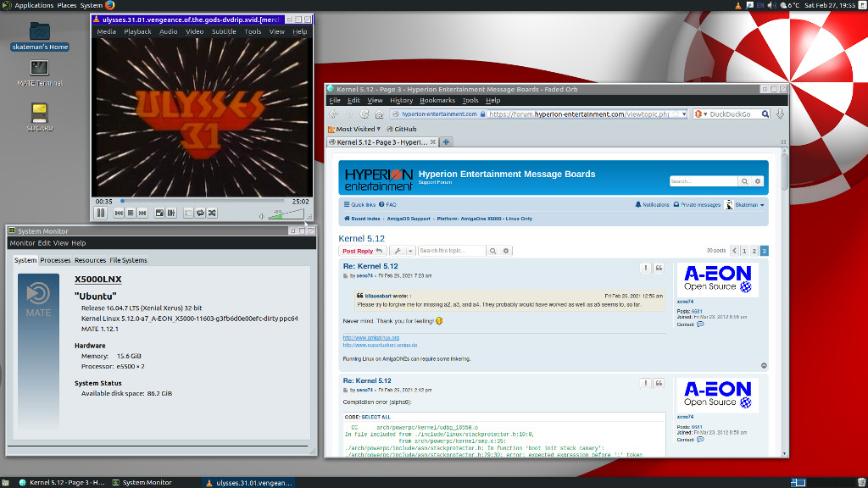Open AmigaOS Support breadcrumb link
Screen dimensions: 868x488
409,219
